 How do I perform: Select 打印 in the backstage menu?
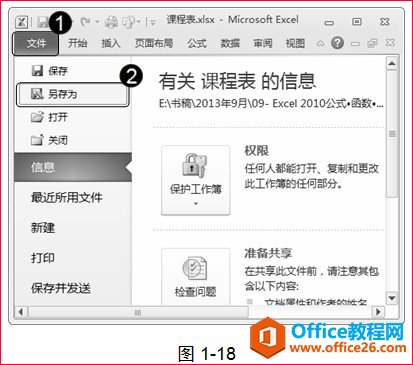[43, 258]
